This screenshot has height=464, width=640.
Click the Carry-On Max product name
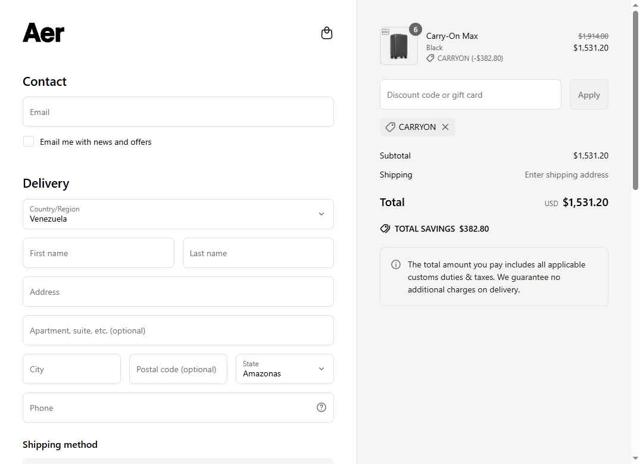[x=452, y=36]
